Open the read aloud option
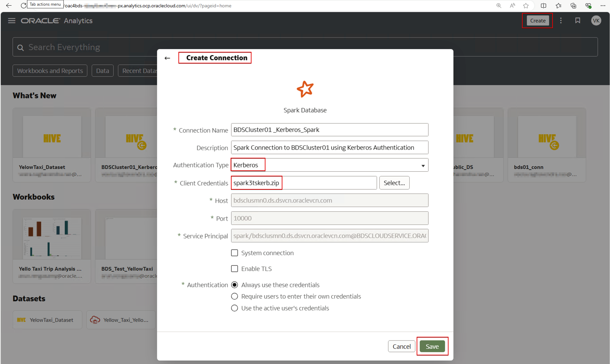Screen dimensions: 610x364 coord(512,5)
